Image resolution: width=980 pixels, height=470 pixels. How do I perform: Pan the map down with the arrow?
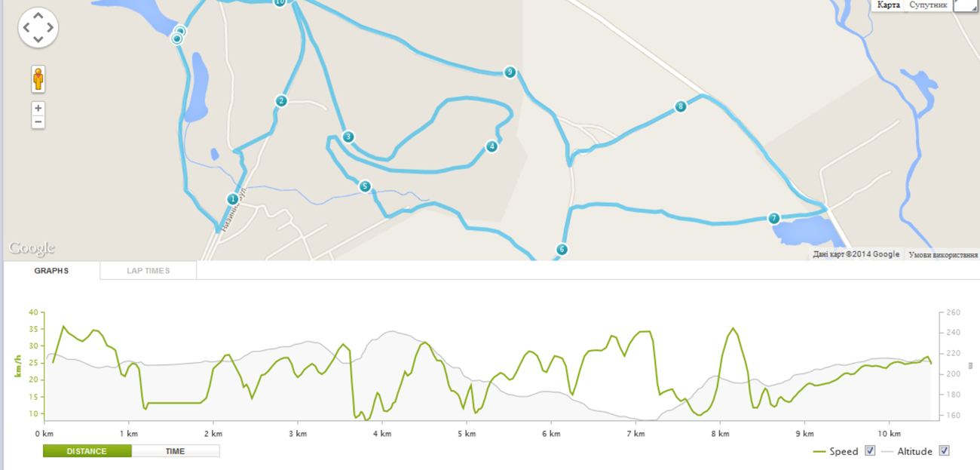[x=38, y=40]
